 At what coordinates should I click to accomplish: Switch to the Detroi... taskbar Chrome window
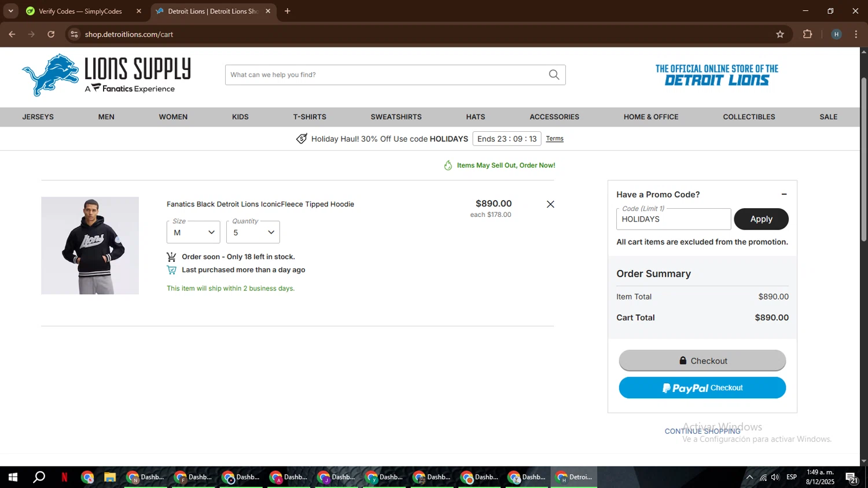(574, 477)
